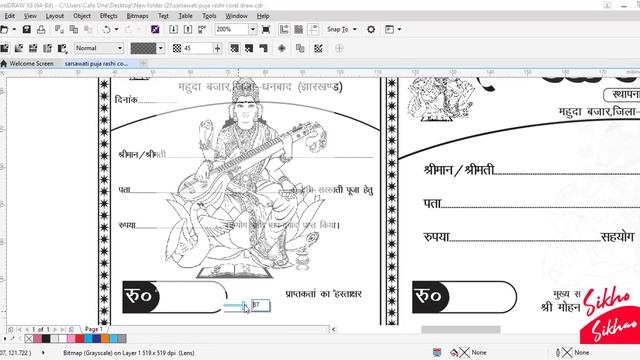
Task: Click the Copy icon in the toolbar
Action: (x=73, y=29)
